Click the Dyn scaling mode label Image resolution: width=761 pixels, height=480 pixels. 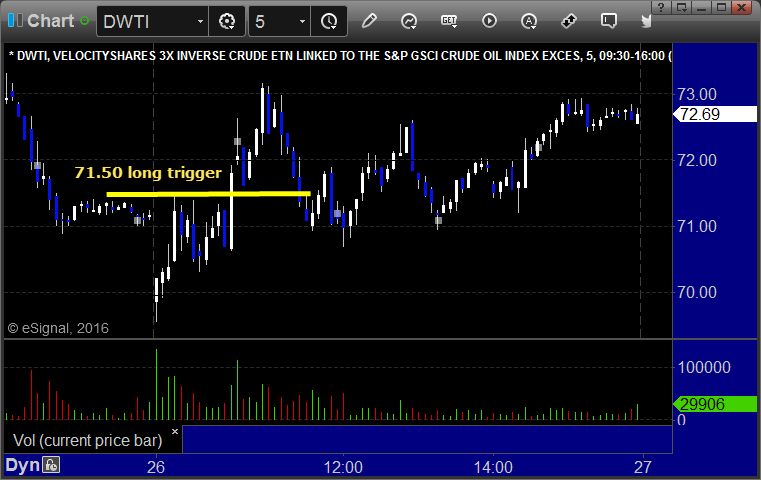point(22,465)
